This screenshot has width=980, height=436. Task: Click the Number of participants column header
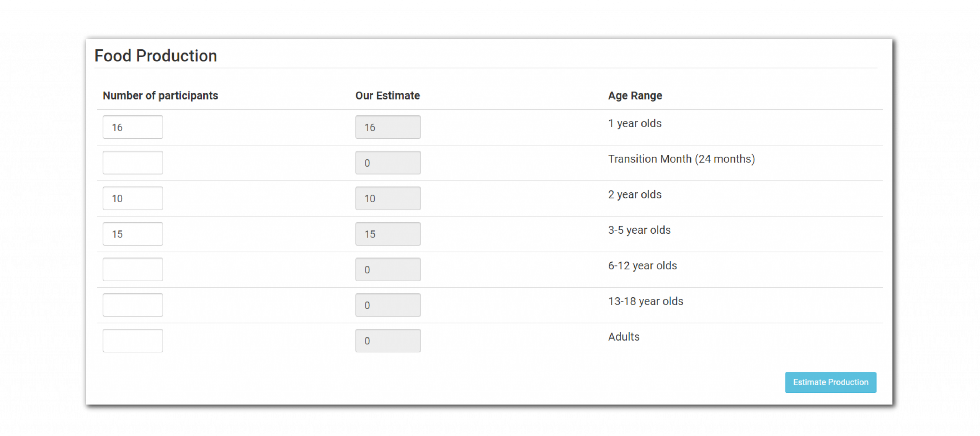coord(160,96)
